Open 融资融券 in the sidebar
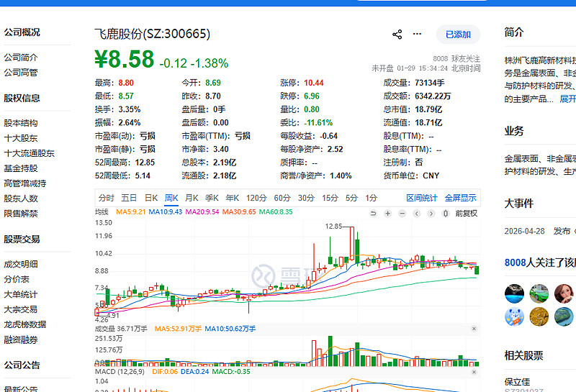Viewport: 576px width, 392px height. [x=21, y=340]
